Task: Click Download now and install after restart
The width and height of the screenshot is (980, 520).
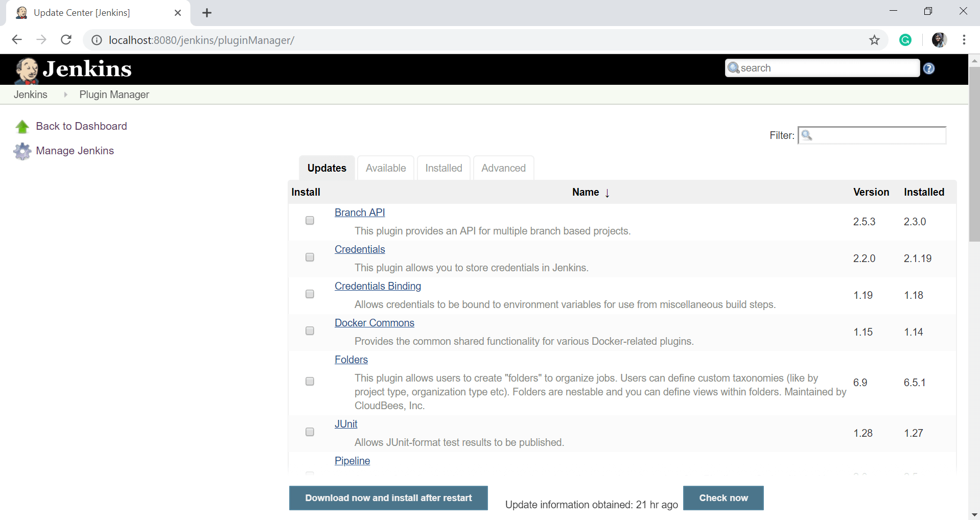Action: (x=388, y=498)
